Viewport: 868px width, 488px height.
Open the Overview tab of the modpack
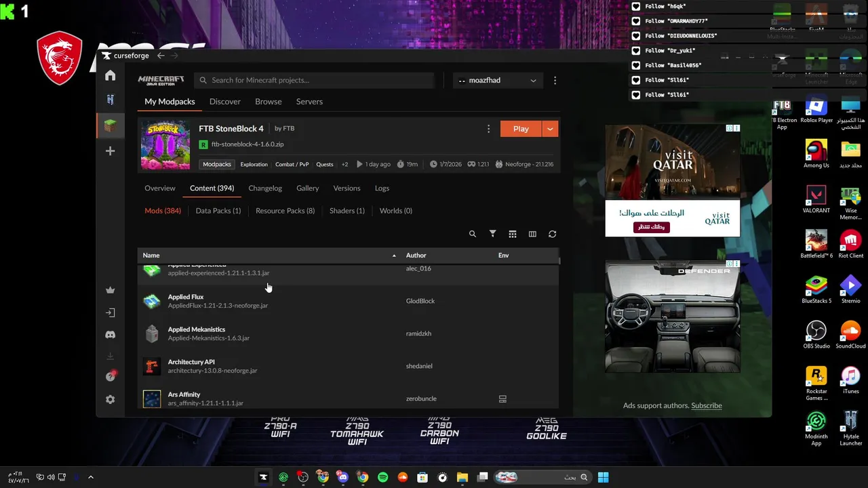click(160, 188)
